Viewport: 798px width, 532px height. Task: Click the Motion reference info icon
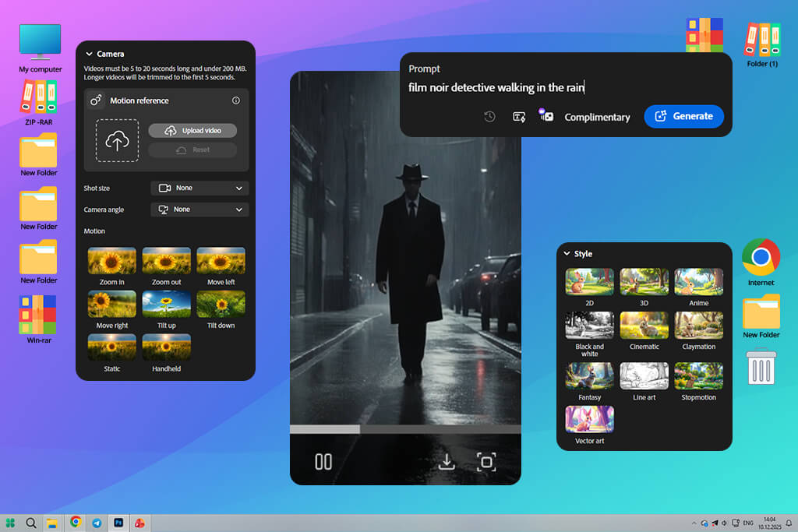pyautogui.click(x=235, y=100)
